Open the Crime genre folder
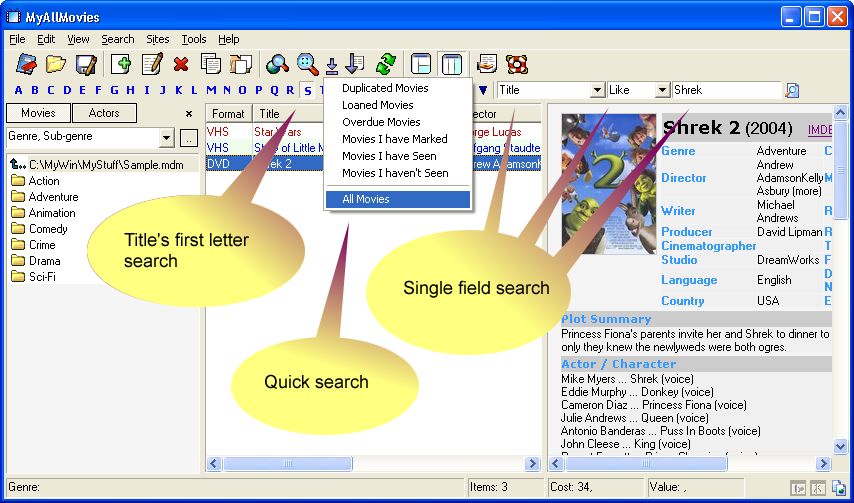 point(34,245)
